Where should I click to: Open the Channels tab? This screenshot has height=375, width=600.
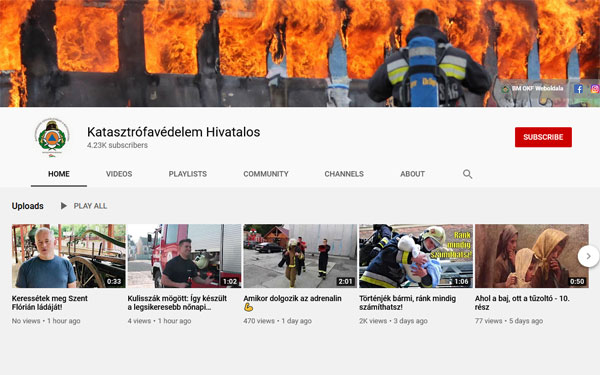344,174
